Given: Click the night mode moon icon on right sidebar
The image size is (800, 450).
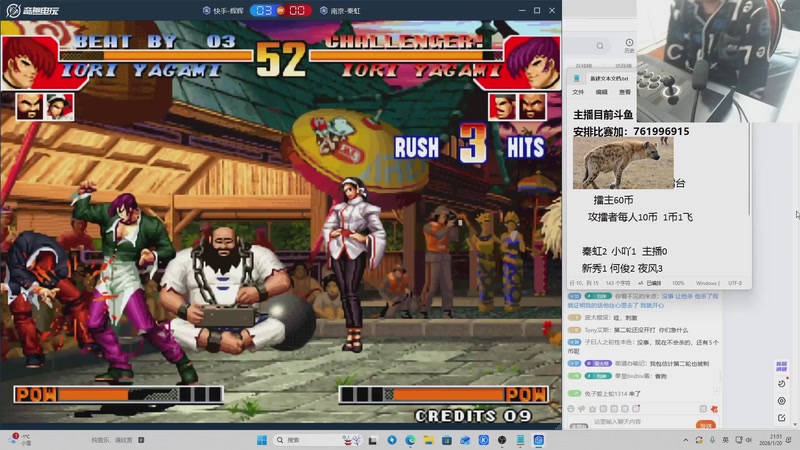Looking at the screenshot, I should click(782, 383).
